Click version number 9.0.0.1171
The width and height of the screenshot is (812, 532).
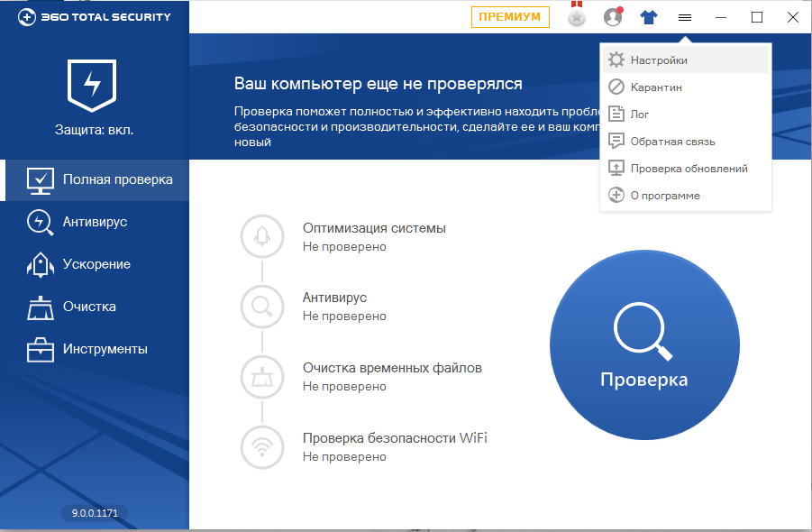(95, 513)
